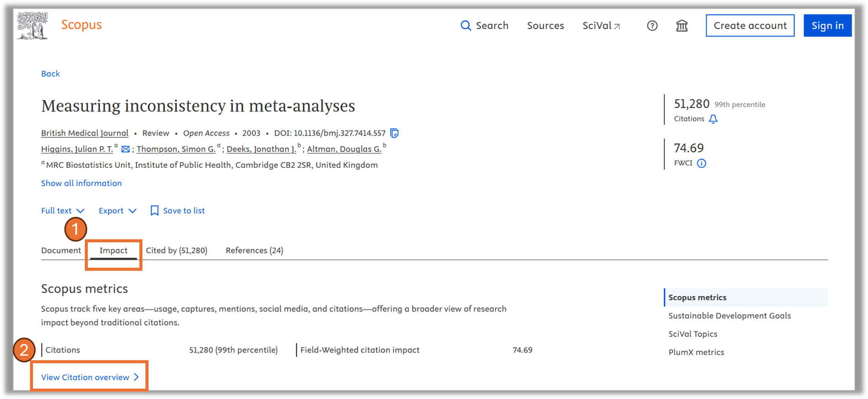Switch to the Document tab
Screen dimensions: 868x399
click(x=61, y=250)
